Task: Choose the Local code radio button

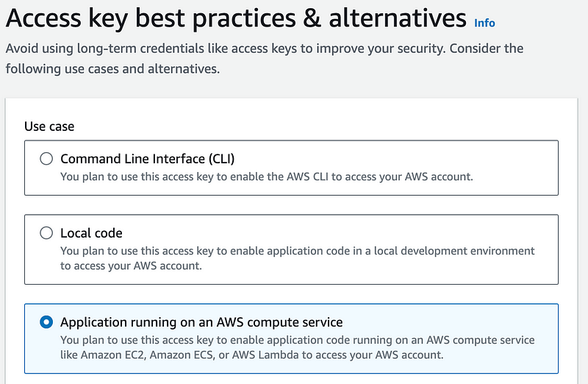Action: pyautogui.click(x=46, y=233)
